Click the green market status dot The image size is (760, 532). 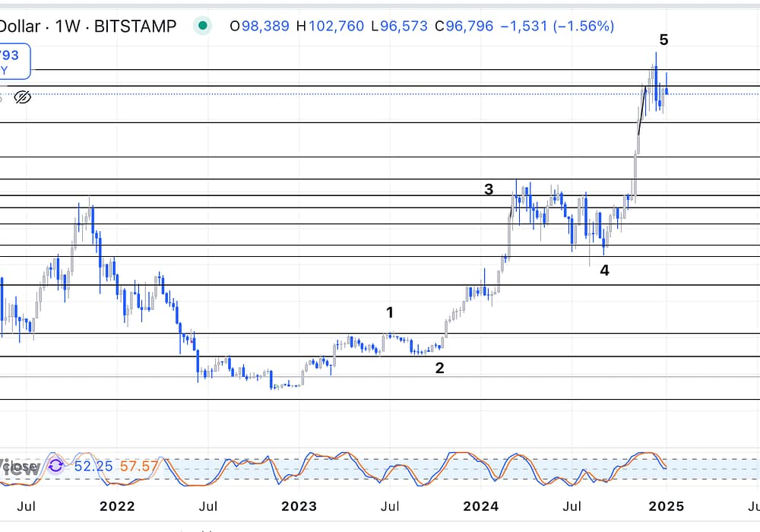click(x=202, y=26)
